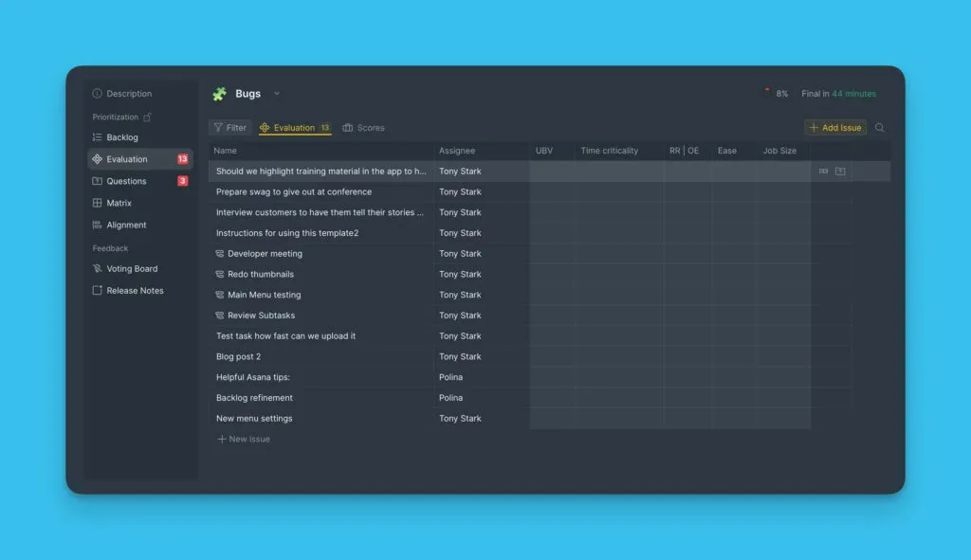Click the search magnifier icon
971x560 pixels.
(880, 128)
